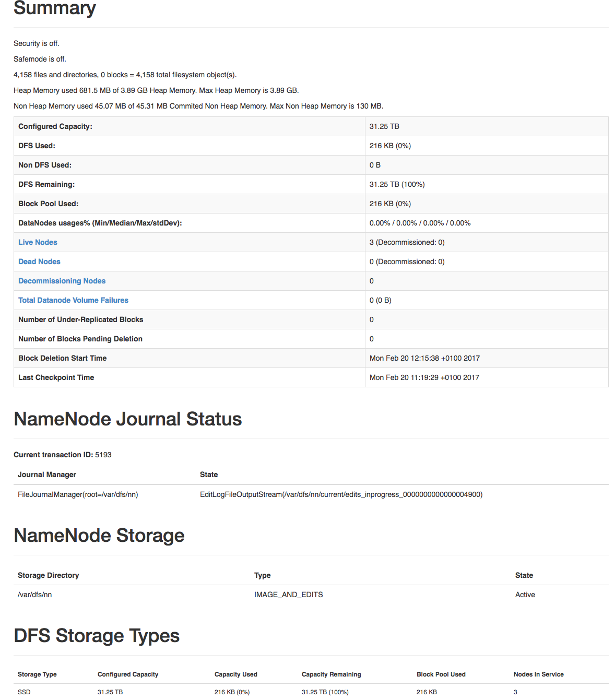
Task: Open Total Datanode Volume Failures link
Action: [73, 300]
